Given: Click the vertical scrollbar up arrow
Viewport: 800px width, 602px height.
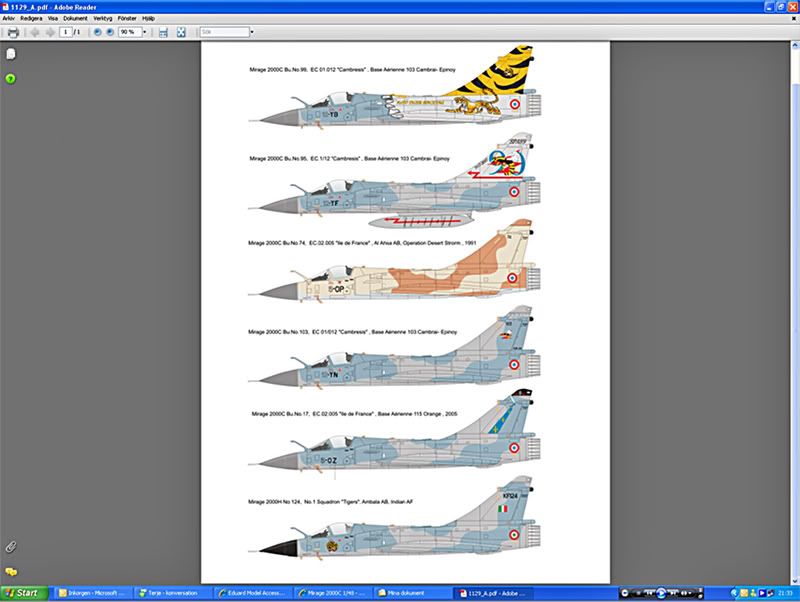Looking at the screenshot, I should click(795, 45).
